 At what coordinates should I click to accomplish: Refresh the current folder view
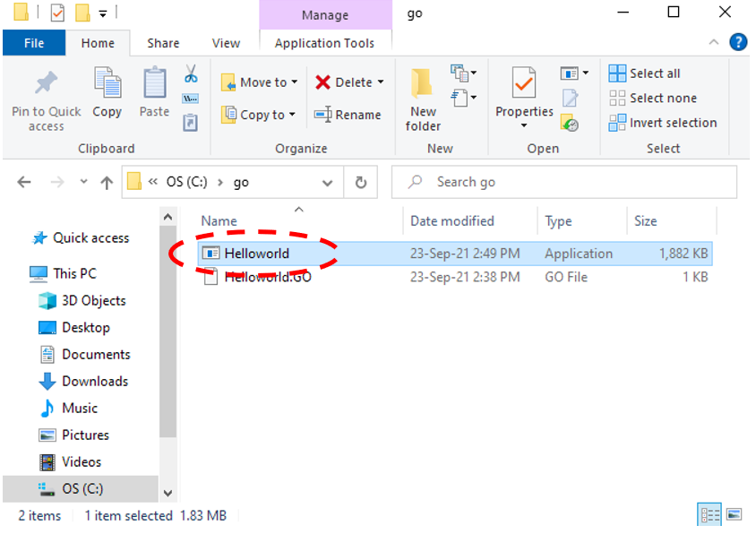coord(361,182)
